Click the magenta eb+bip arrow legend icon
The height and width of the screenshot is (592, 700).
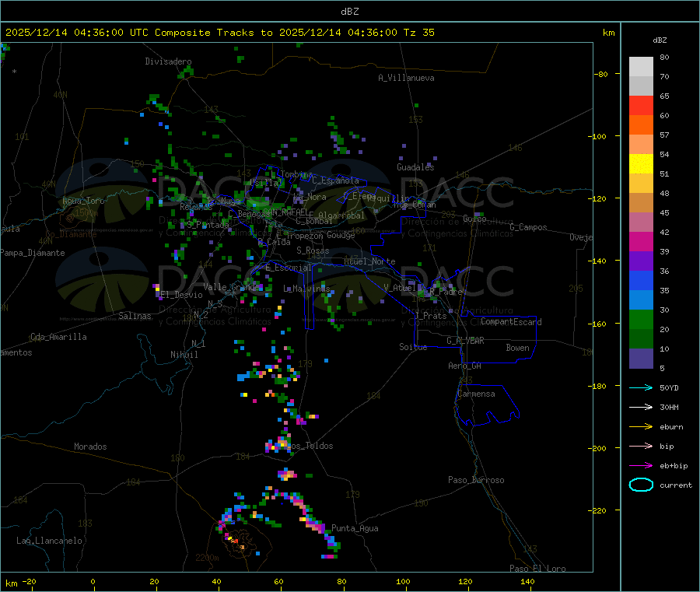tap(641, 465)
